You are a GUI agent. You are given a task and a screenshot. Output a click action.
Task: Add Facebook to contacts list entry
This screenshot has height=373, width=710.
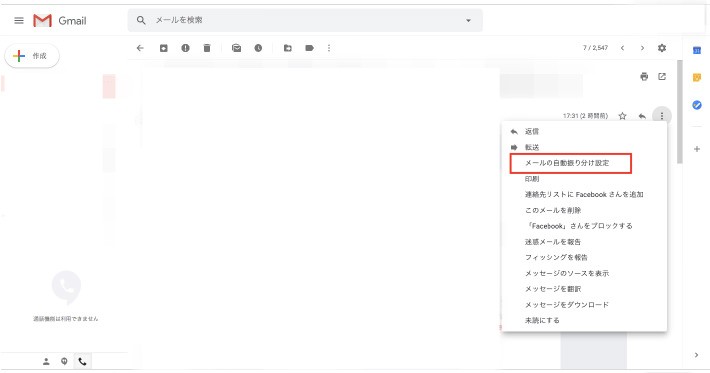pos(584,194)
